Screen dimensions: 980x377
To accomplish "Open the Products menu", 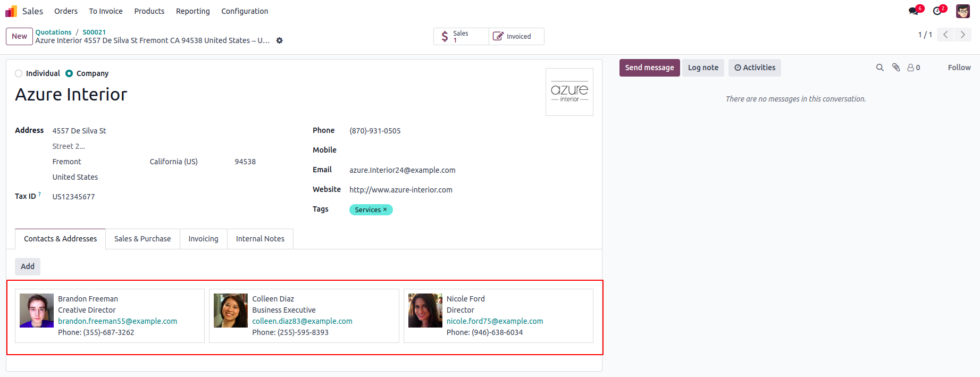I will click(149, 11).
